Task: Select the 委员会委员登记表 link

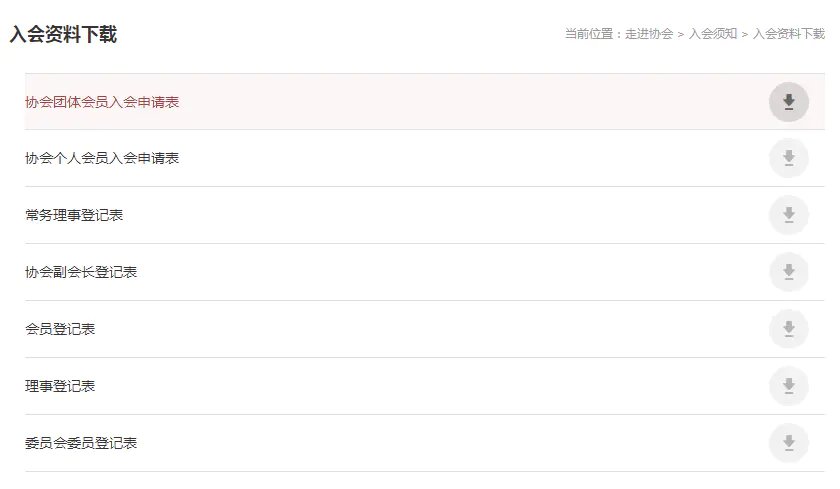Action: coord(81,443)
